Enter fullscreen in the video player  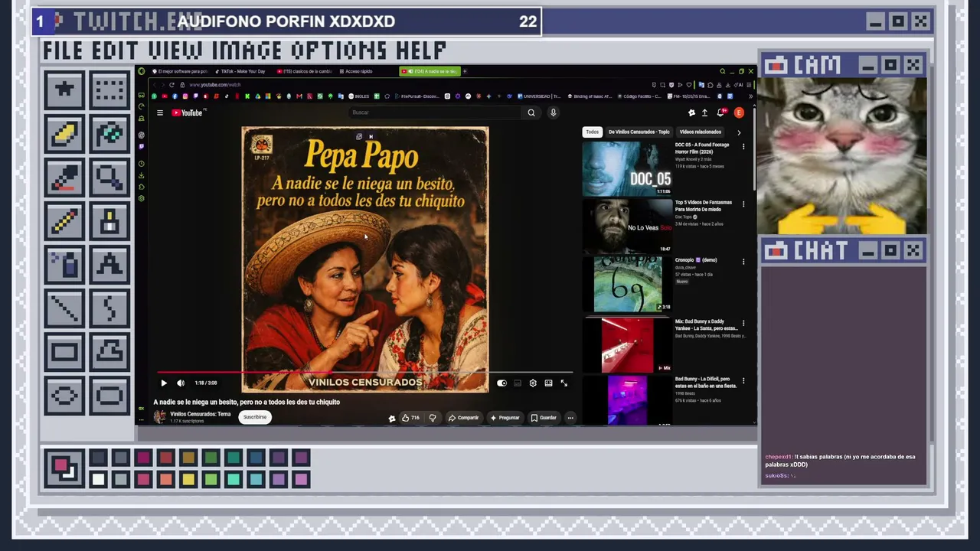(564, 383)
